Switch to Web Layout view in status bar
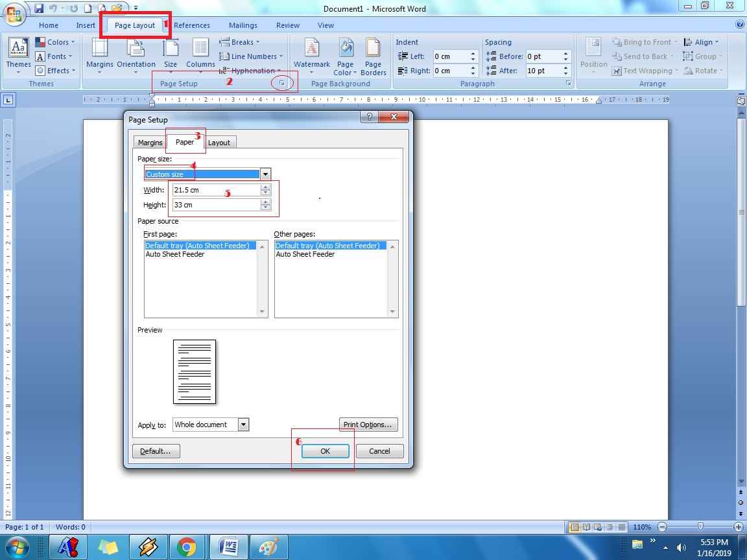Viewport: 747px width, 560px height. (597, 527)
